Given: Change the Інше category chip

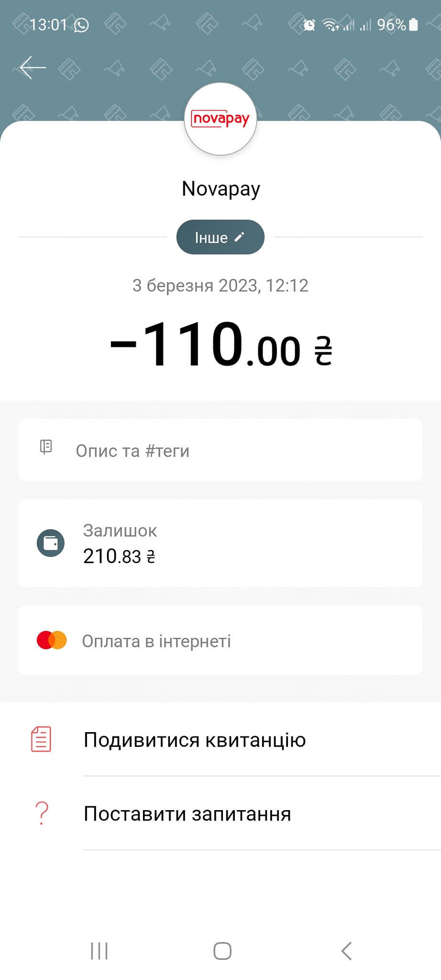Looking at the screenshot, I should click(220, 237).
